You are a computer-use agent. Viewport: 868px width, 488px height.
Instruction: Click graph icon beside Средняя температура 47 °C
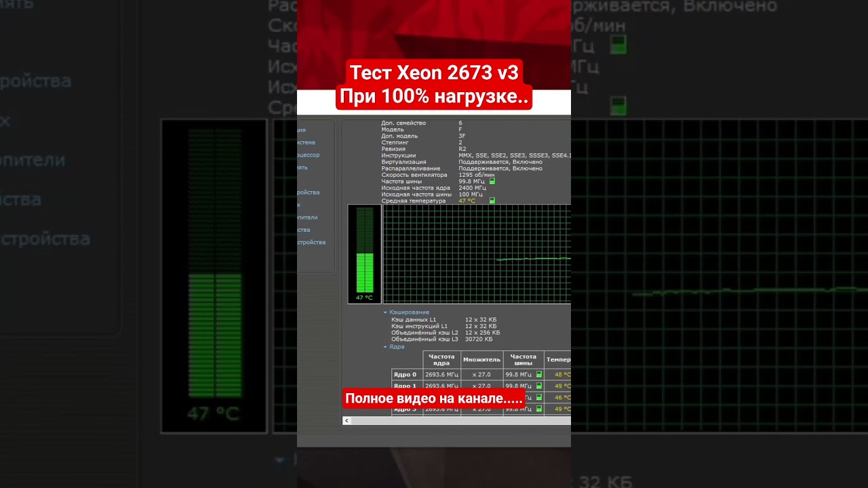tap(492, 201)
